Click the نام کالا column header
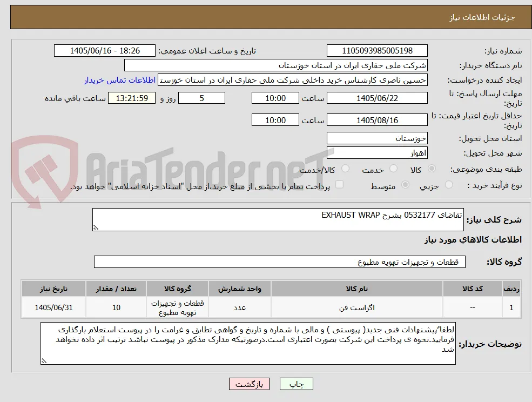 pyautogui.click(x=356, y=289)
